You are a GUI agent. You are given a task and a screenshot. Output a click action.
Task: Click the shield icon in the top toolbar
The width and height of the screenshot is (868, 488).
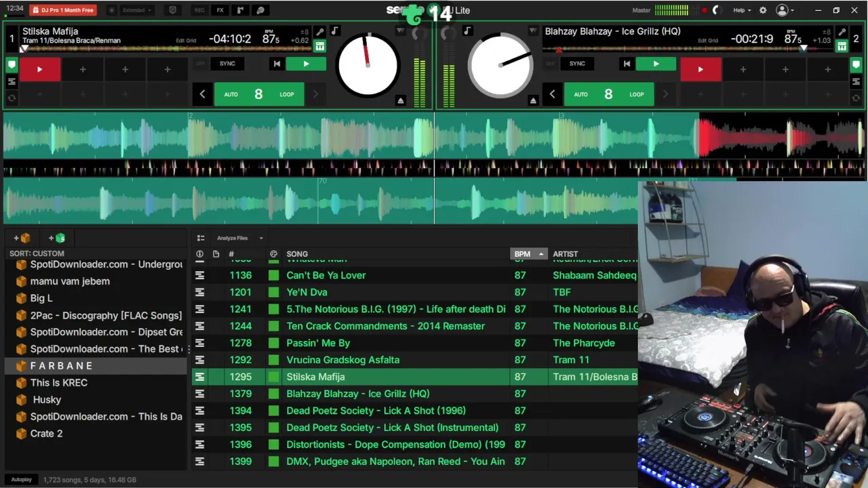[x=172, y=10]
